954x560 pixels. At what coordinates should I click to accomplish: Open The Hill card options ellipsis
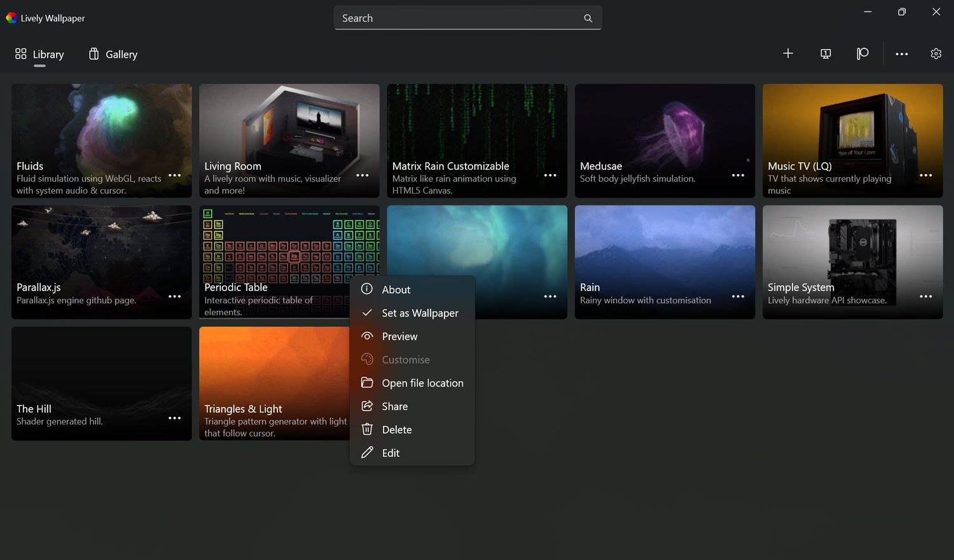click(x=175, y=418)
